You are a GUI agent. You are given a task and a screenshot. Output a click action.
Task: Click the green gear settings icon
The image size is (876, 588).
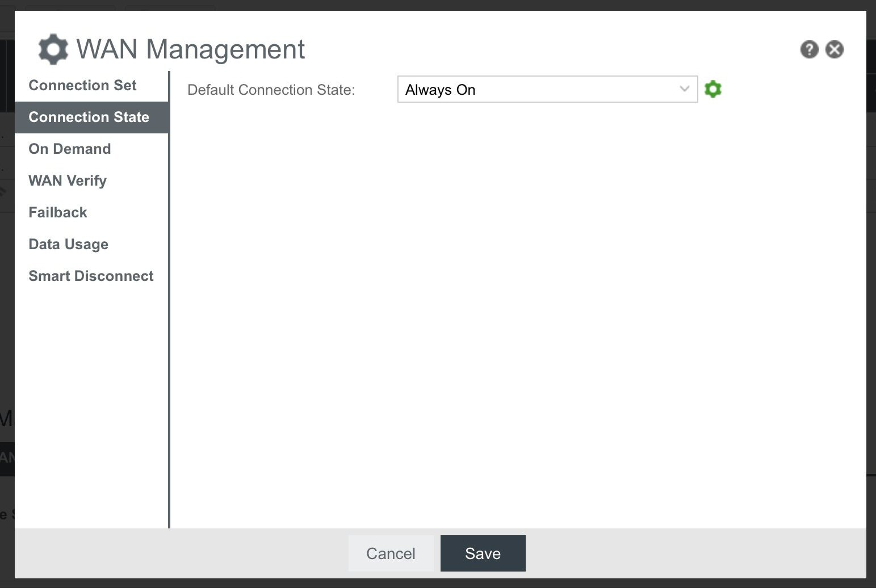(x=712, y=89)
